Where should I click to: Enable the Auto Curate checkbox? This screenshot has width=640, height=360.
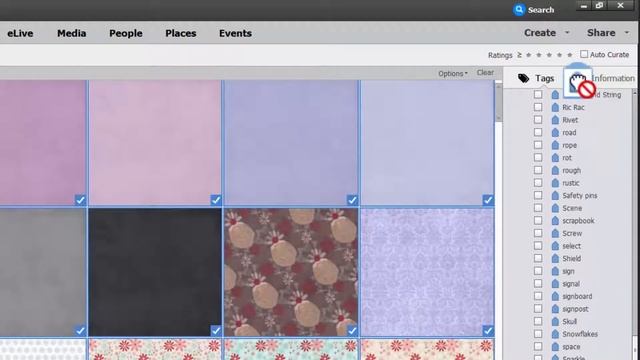(x=584, y=54)
